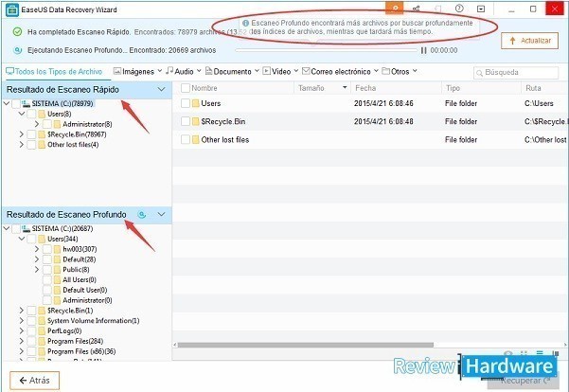The width and height of the screenshot is (569, 392).
Task: Open dropdown arrow next to Otros filter
Action: click(x=415, y=71)
